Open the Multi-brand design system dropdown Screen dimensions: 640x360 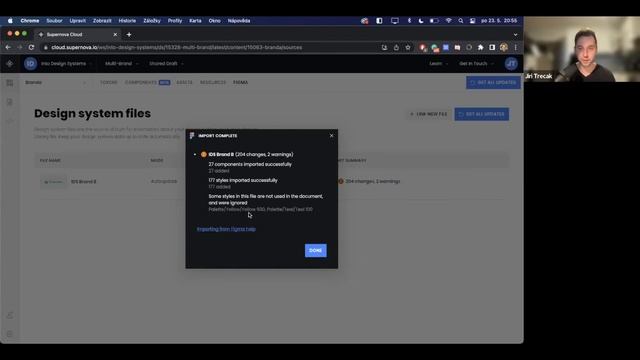(121, 64)
